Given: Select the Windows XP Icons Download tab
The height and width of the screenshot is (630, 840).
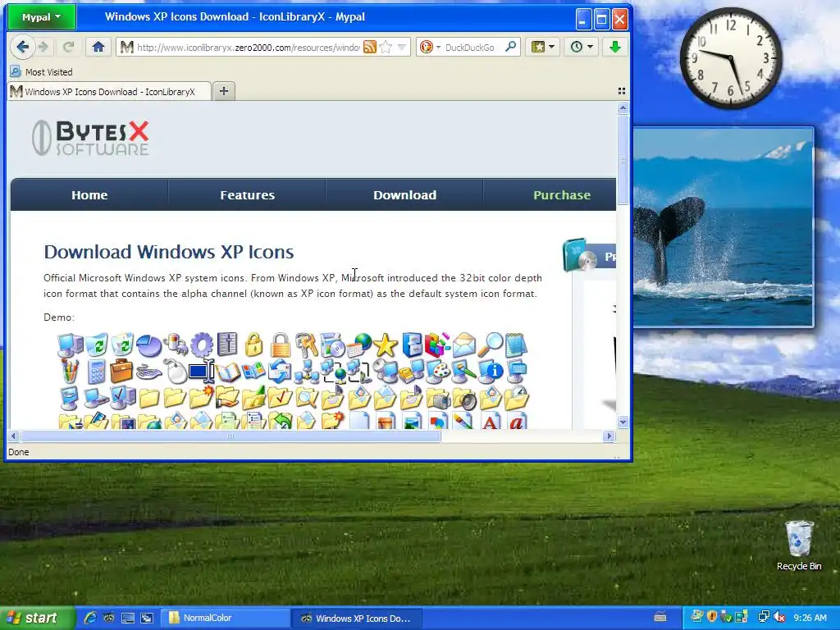Looking at the screenshot, I should point(109,92).
